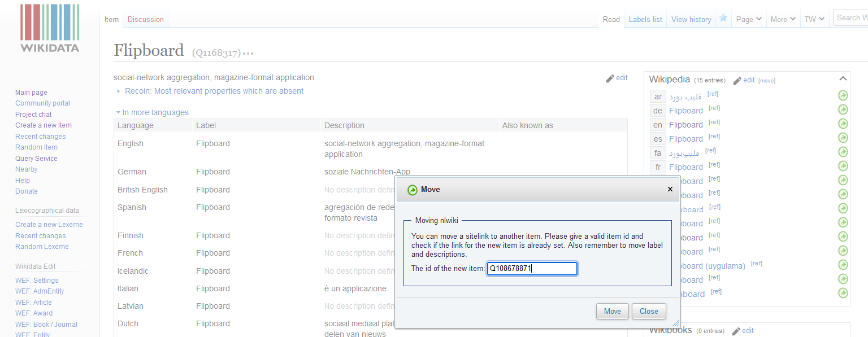Open the Query Service link
Image resolution: width=868 pixels, height=337 pixels.
[x=36, y=159]
